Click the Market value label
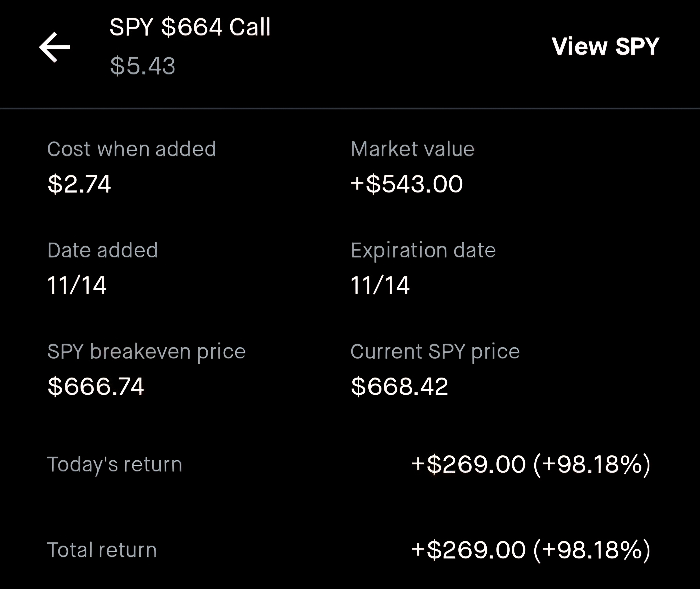700x589 pixels. pos(412,149)
